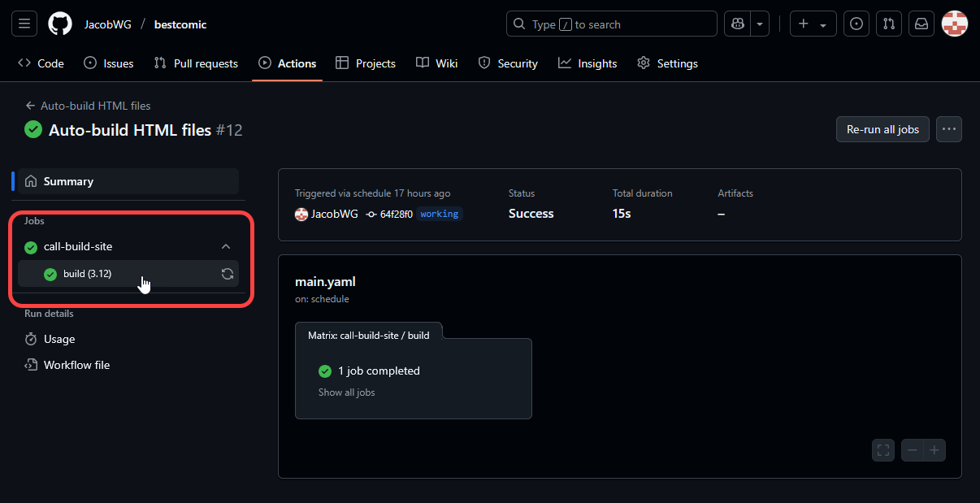The width and height of the screenshot is (980, 503).
Task: Click the GitHub logo icon
Action: [x=60, y=24]
